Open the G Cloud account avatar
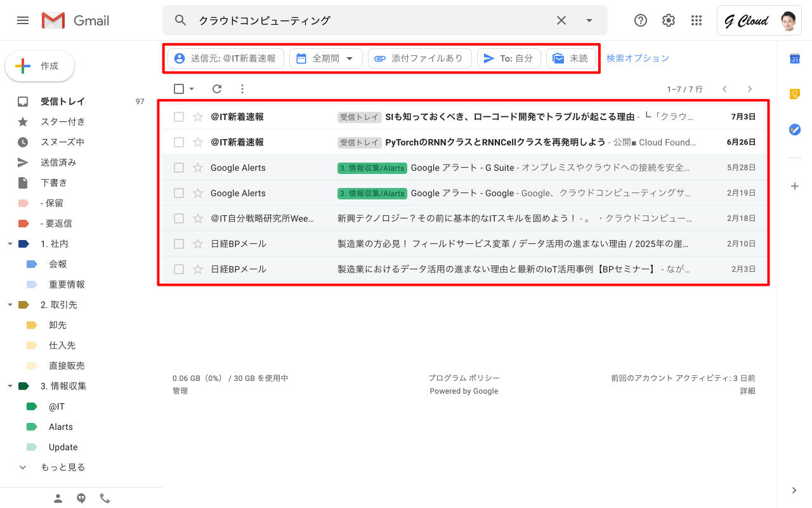The image size is (812, 508). pyautogui.click(x=788, y=20)
